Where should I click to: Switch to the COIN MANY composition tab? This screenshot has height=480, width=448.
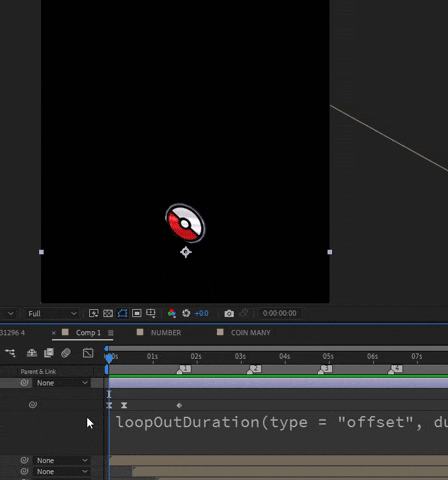(251, 333)
